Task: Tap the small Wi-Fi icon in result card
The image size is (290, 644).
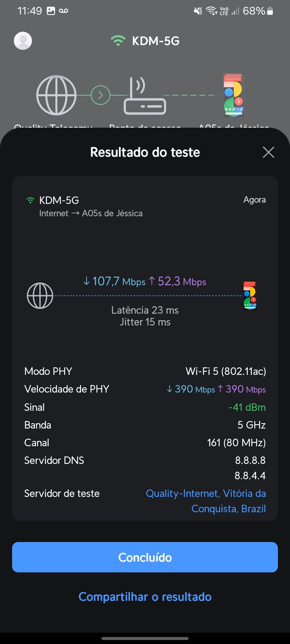Action: click(30, 200)
